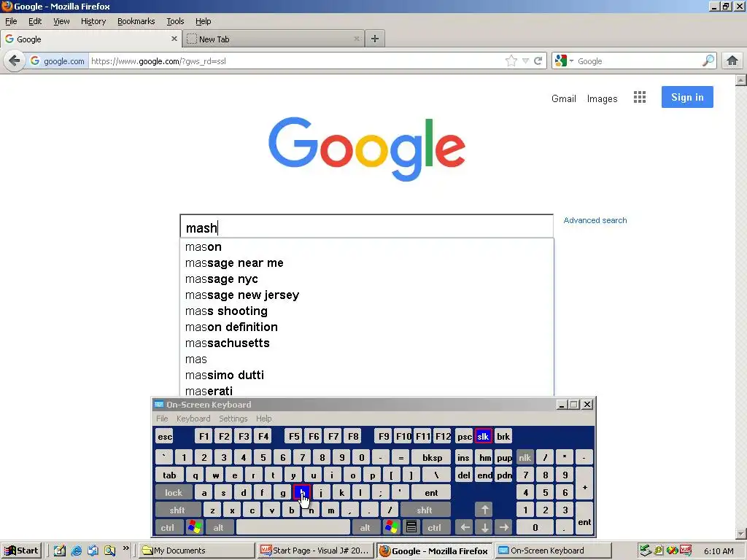747x560 pixels.
Task: Click the left arrow key on On-Screen Keyboard
Action: coord(465,527)
